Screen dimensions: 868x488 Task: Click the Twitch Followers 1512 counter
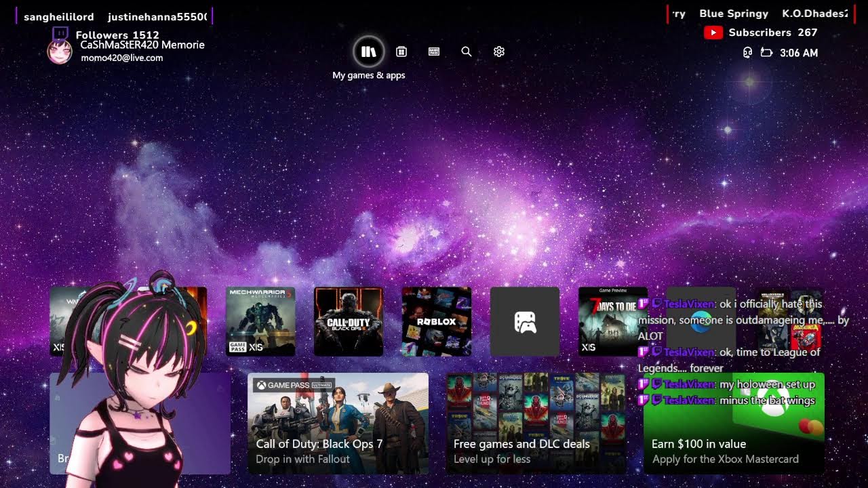106,34
